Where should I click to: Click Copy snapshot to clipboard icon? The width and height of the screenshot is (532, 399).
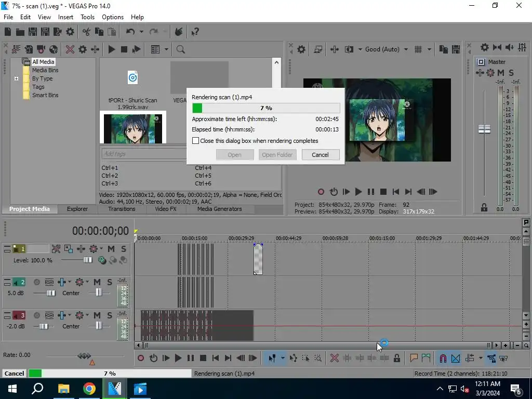444,49
